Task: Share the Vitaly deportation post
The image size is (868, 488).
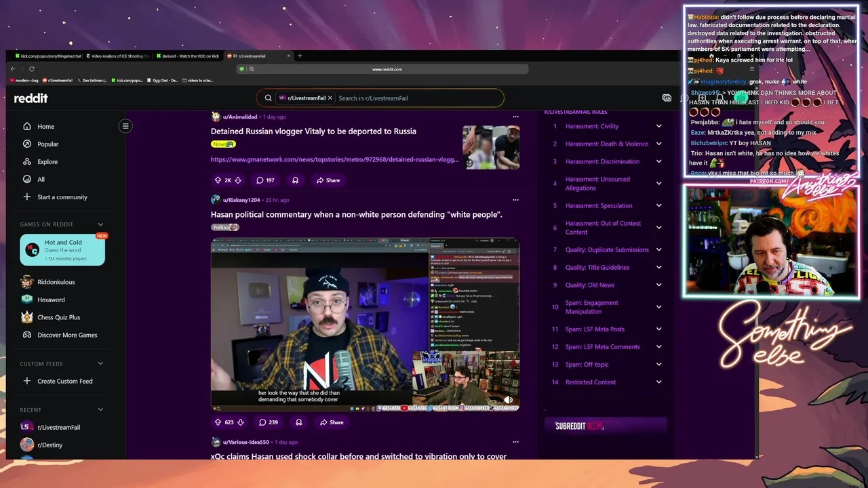Action: coord(328,180)
